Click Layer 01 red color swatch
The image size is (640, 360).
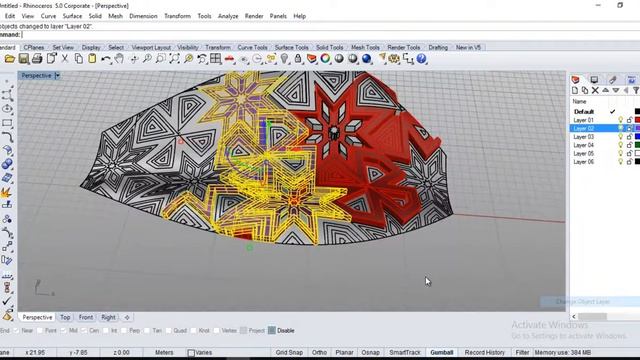coord(637,120)
